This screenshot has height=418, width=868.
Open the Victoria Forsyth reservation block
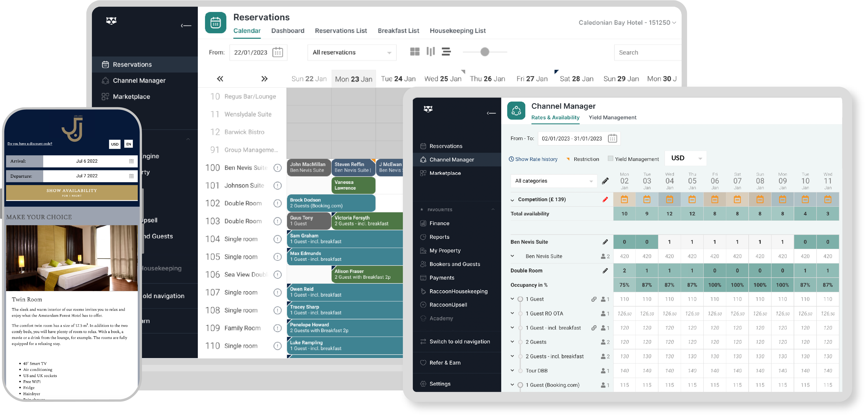[x=367, y=221]
